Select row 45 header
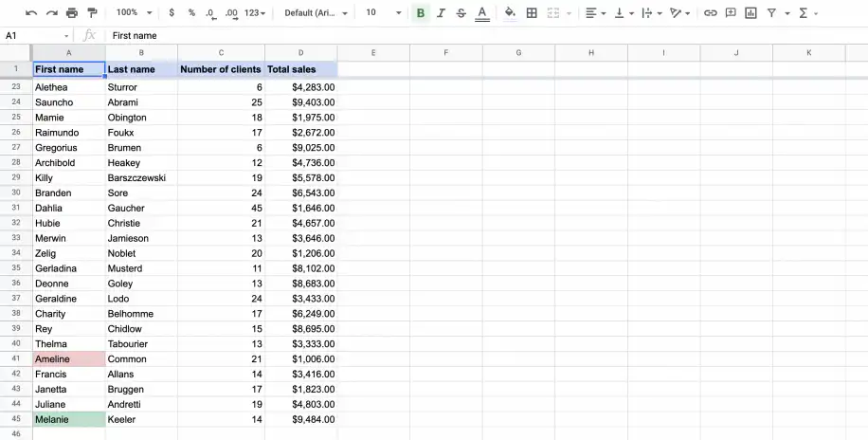The height and width of the screenshot is (440, 868). [16, 419]
